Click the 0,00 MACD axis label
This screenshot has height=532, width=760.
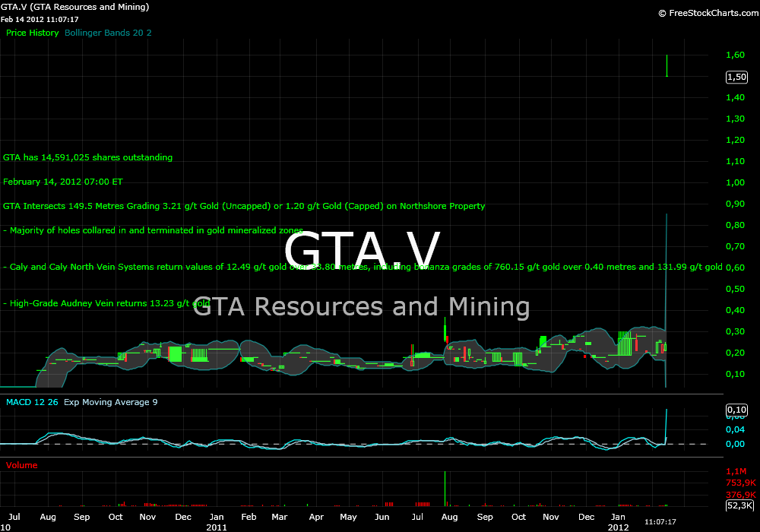(735, 445)
